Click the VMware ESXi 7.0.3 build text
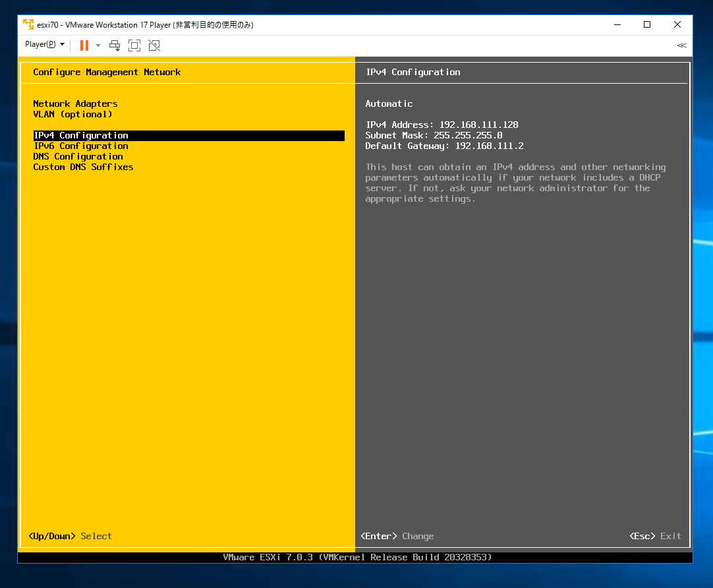The height and width of the screenshot is (588, 713). (x=357, y=557)
